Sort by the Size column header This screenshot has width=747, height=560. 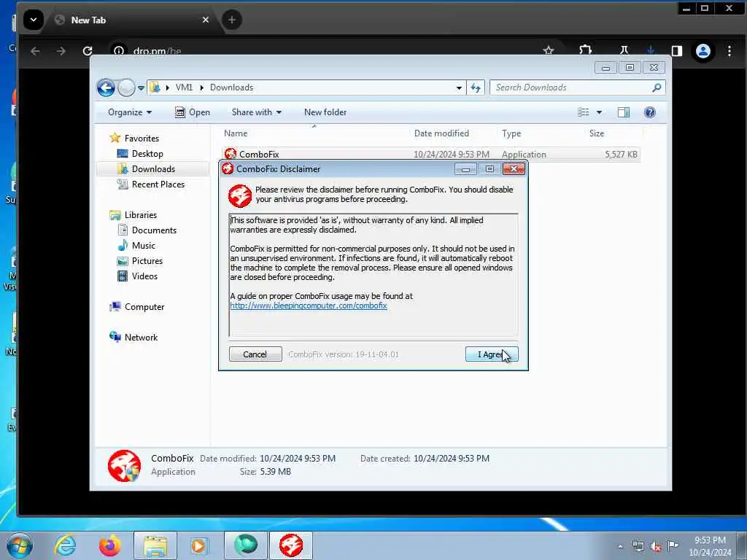pos(597,133)
